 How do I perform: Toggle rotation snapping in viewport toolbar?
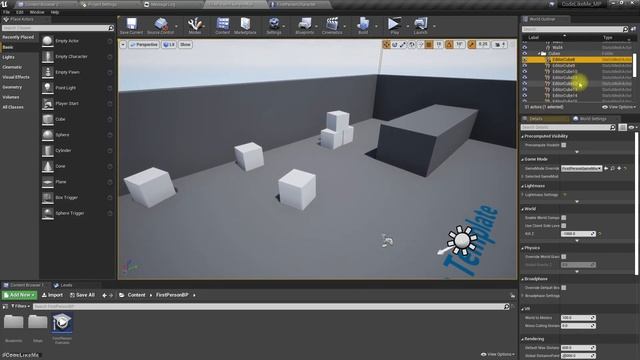coord(449,44)
